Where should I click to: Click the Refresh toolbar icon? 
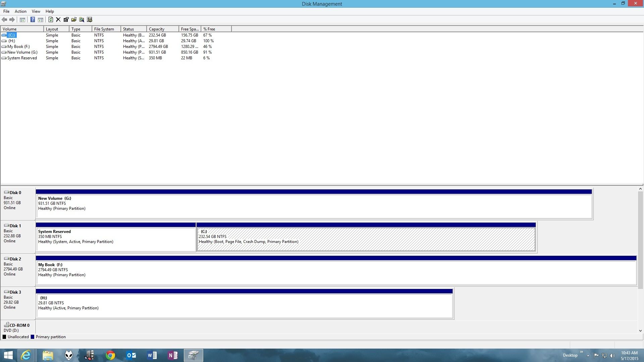[51, 20]
